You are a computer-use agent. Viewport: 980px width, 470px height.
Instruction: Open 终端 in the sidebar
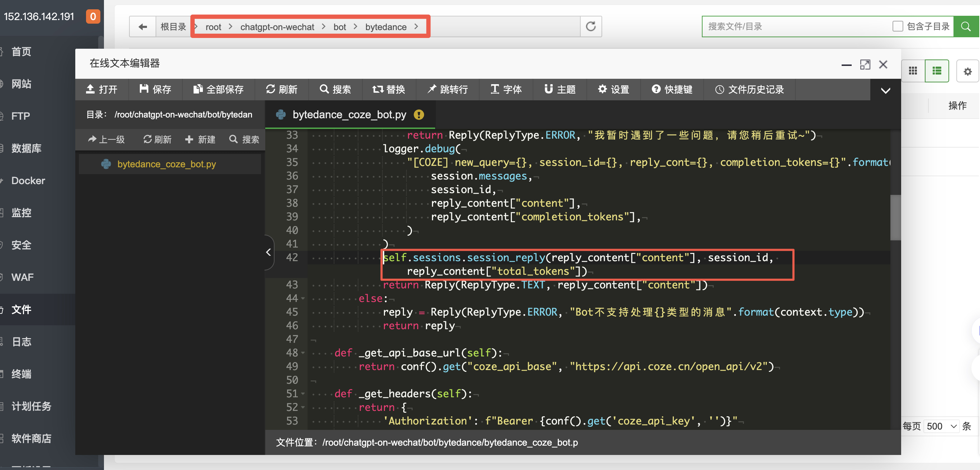tap(21, 374)
